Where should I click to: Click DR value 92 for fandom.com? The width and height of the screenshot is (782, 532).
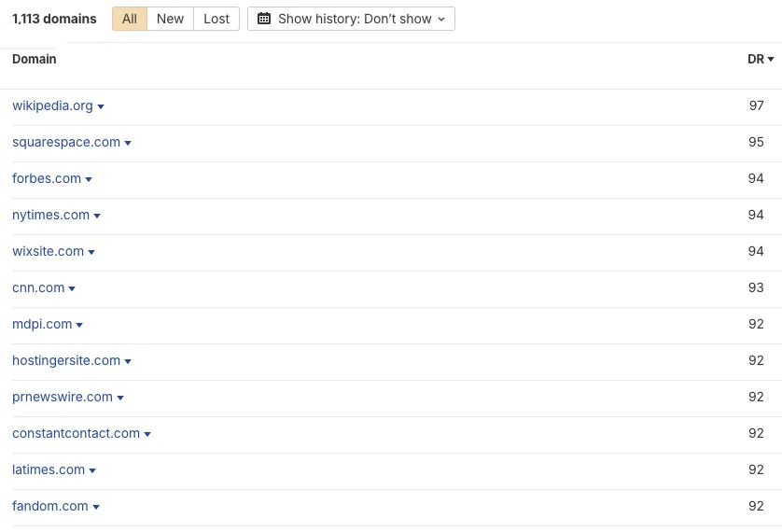coord(756,506)
